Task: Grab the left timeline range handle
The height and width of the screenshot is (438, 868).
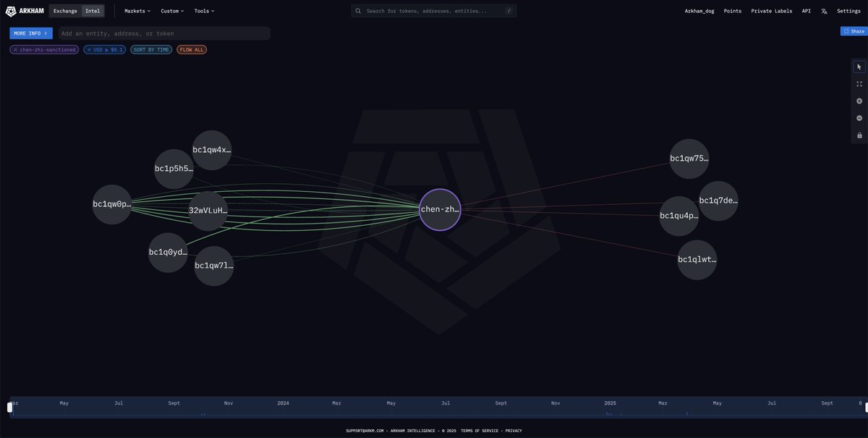Action: (10, 408)
